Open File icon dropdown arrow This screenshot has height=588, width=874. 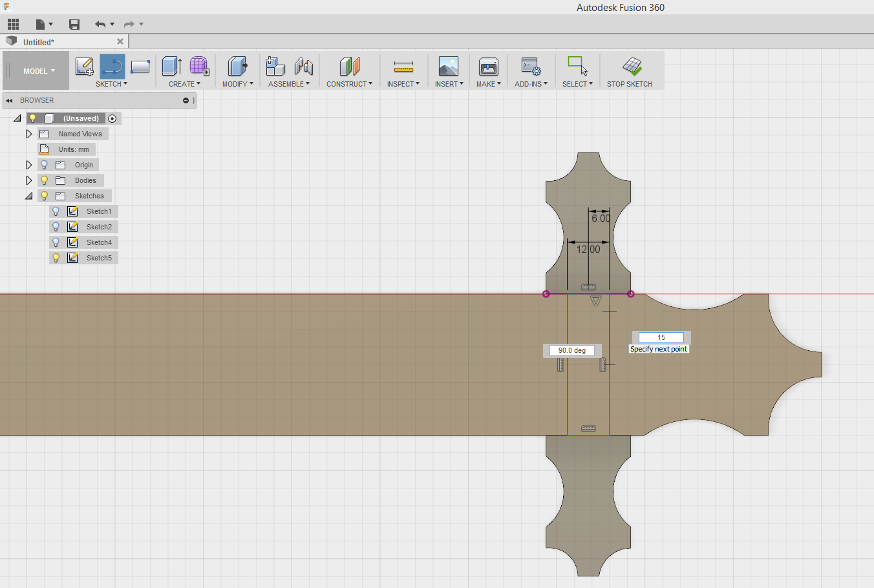point(51,25)
